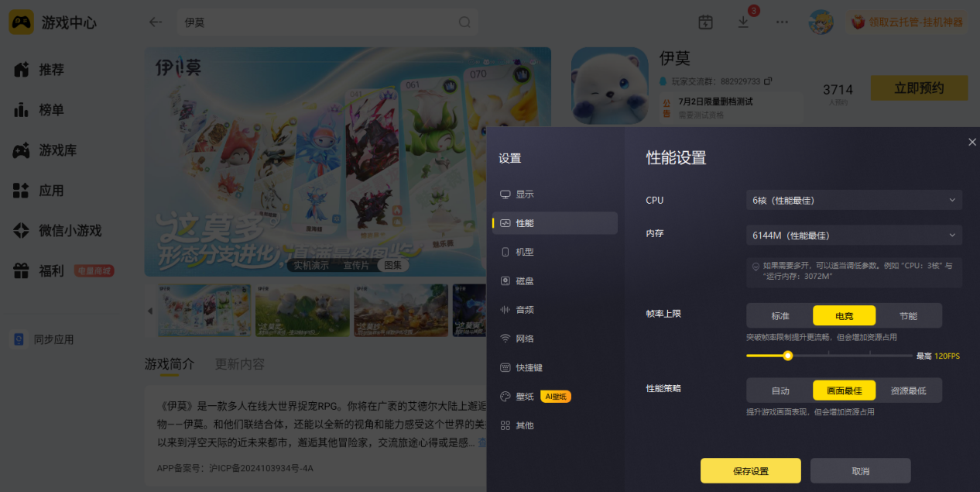980x492 pixels.
Task: Open the 磁盘 disk settings section
Action: (x=555, y=280)
